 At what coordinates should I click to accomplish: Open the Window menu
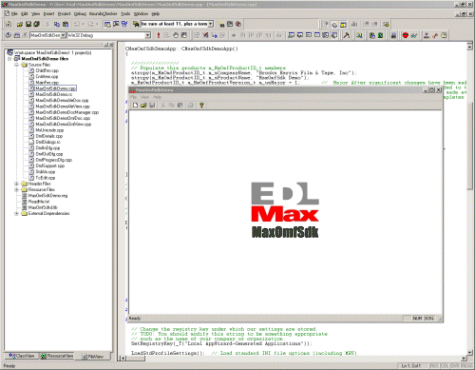point(141,14)
